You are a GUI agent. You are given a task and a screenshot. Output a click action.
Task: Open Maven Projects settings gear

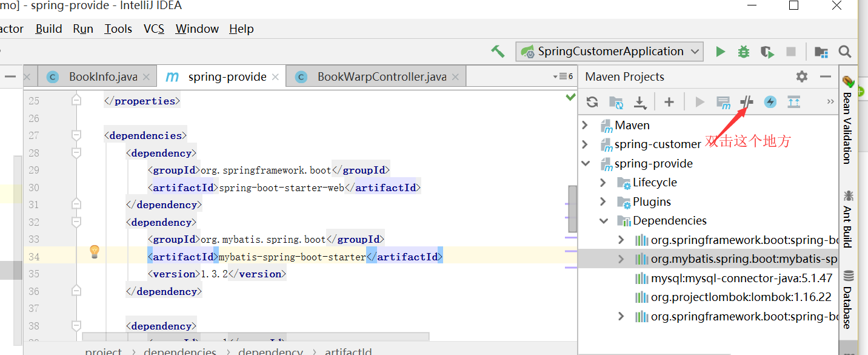[802, 76]
